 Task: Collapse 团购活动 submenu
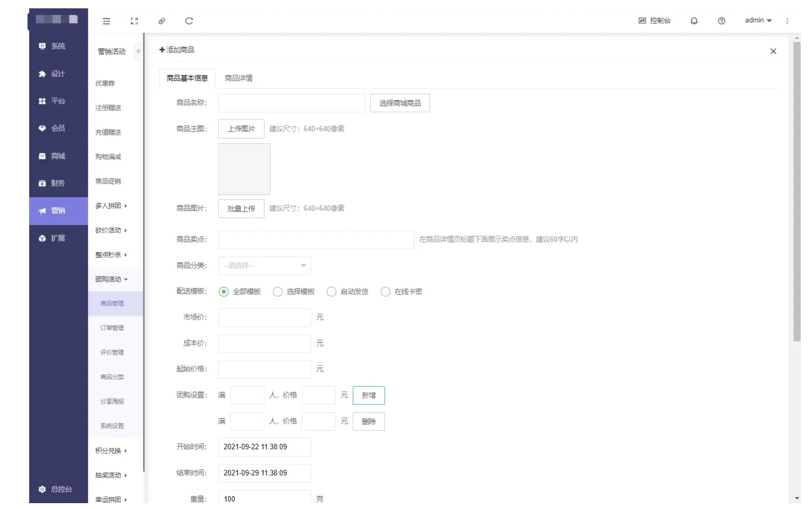click(x=111, y=279)
